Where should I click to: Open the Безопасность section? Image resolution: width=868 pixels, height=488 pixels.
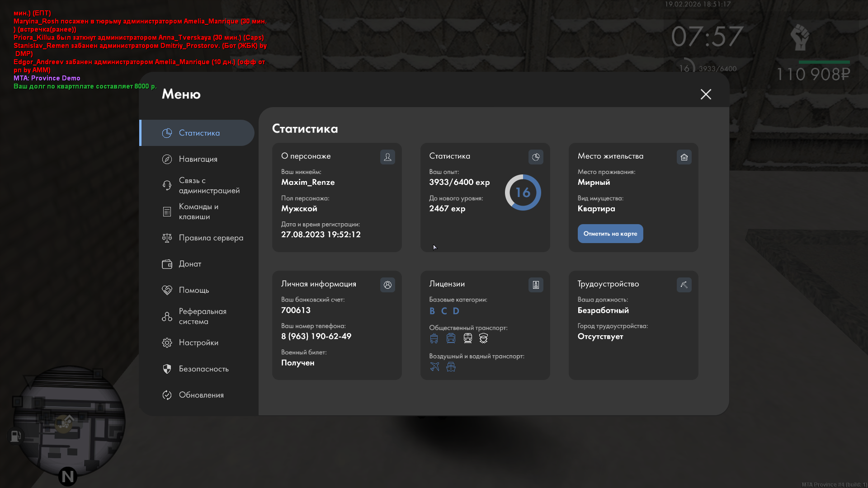pyautogui.click(x=203, y=369)
